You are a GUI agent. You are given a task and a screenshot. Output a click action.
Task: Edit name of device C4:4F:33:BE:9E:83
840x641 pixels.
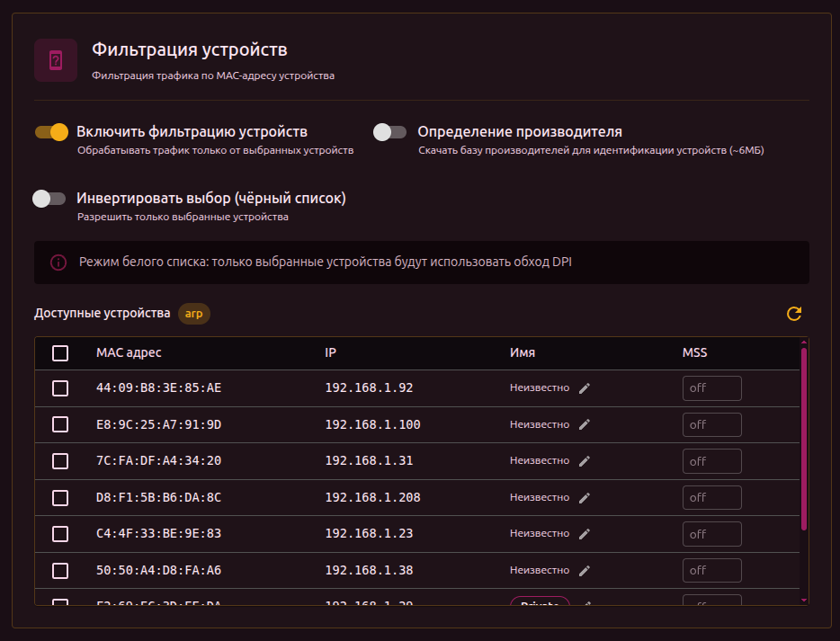pyautogui.click(x=585, y=534)
